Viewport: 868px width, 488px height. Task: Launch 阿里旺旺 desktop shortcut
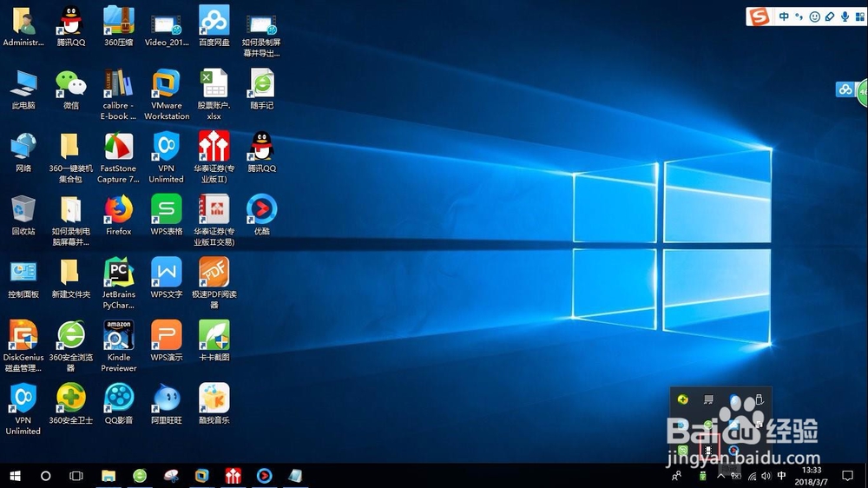tap(166, 405)
